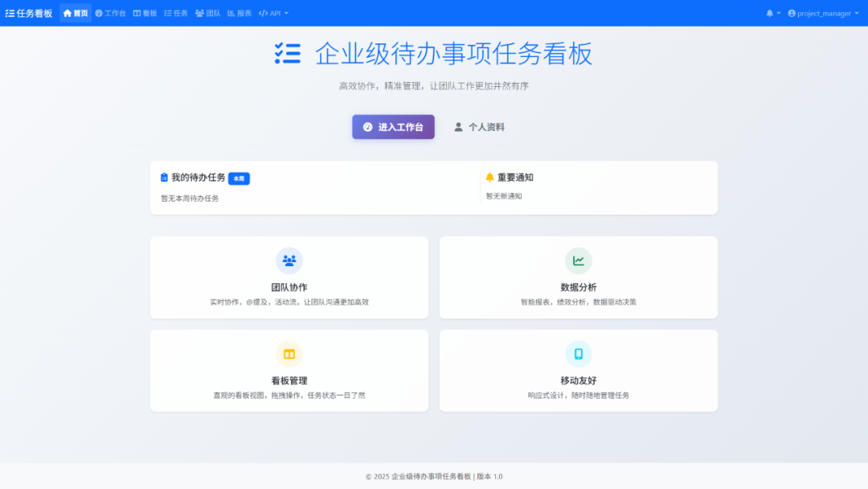Click the 本周 badge on 我的待办任务
The width and height of the screenshot is (868, 489).
[239, 179]
